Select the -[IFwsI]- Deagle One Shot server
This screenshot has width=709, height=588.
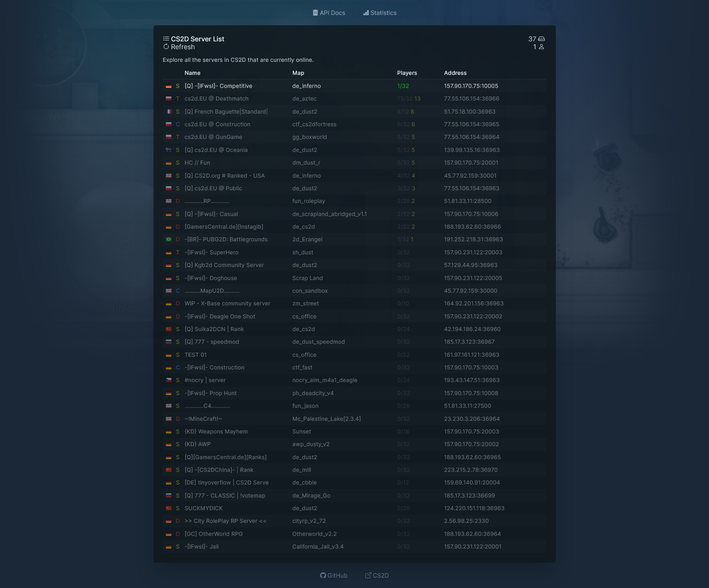coord(220,317)
